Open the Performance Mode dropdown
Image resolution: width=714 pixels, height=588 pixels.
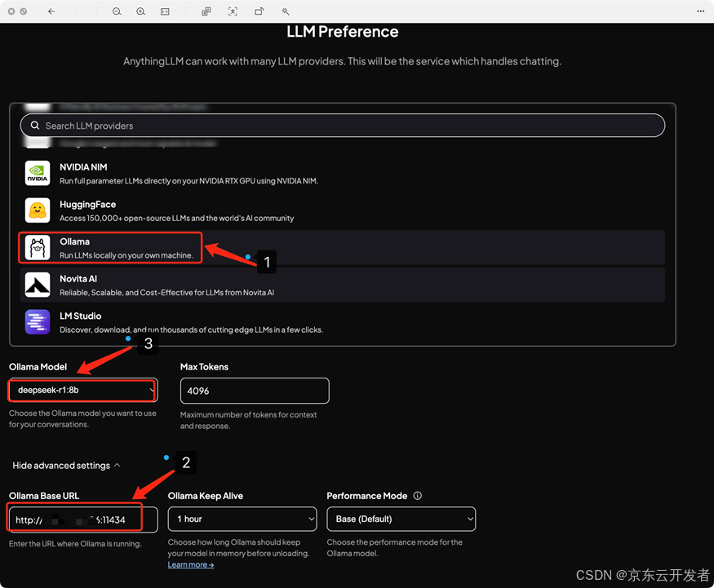tap(401, 519)
